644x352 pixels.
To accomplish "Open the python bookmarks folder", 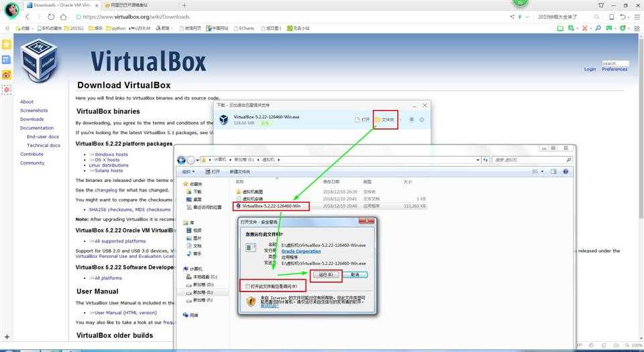I will pyautogui.click(x=116, y=28).
